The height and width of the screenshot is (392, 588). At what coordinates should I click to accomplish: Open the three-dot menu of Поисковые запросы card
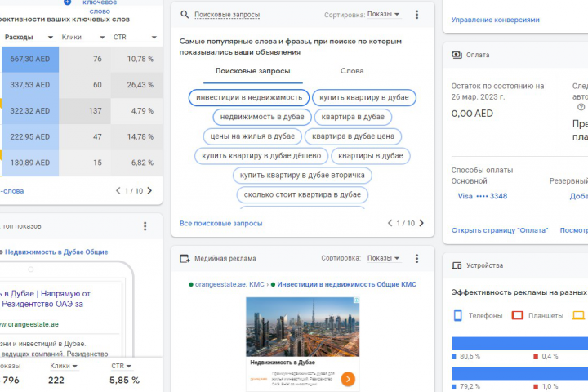pyautogui.click(x=416, y=15)
